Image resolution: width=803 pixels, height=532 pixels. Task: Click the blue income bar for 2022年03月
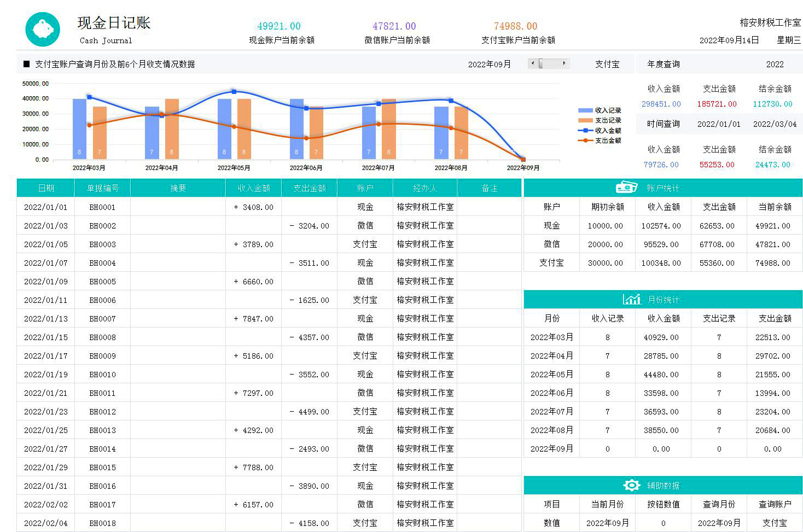[x=80, y=129]
